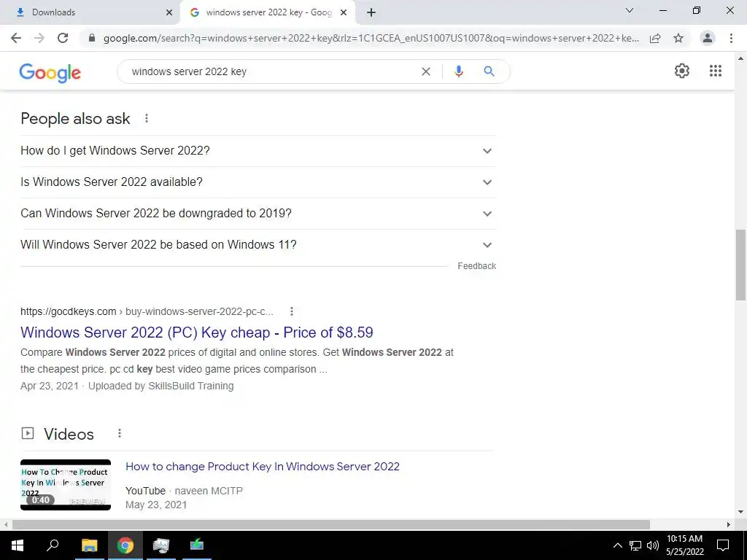Open a new tab with the plus button
Screen dimensions: 747x560
pos(371,12)
